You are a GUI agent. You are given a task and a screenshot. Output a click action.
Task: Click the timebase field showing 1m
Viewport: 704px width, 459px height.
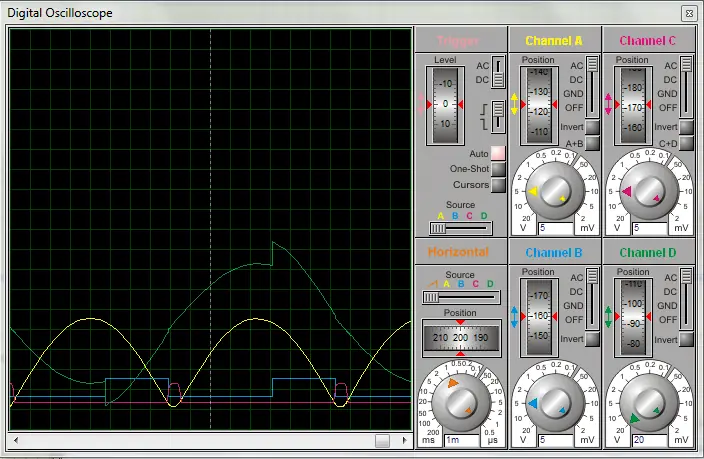coord(462,440)
